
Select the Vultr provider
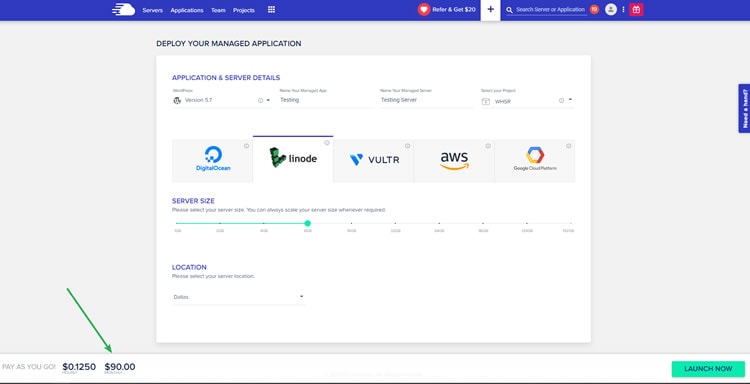[x=374, y=161]
